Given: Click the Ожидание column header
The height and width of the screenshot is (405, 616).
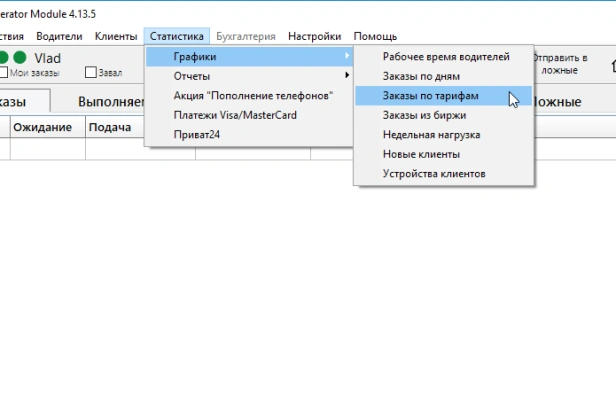Looking at the screenshot, I should (x=43, y=127).
